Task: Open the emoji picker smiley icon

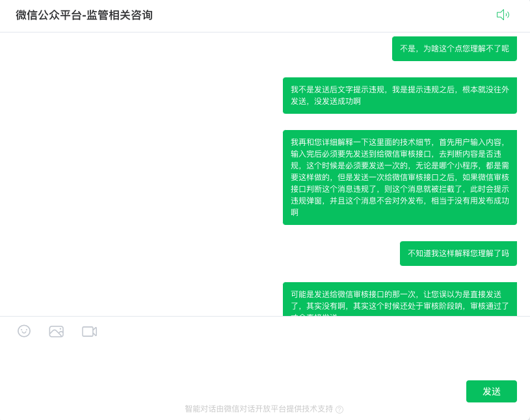Action: click(24, 331)
